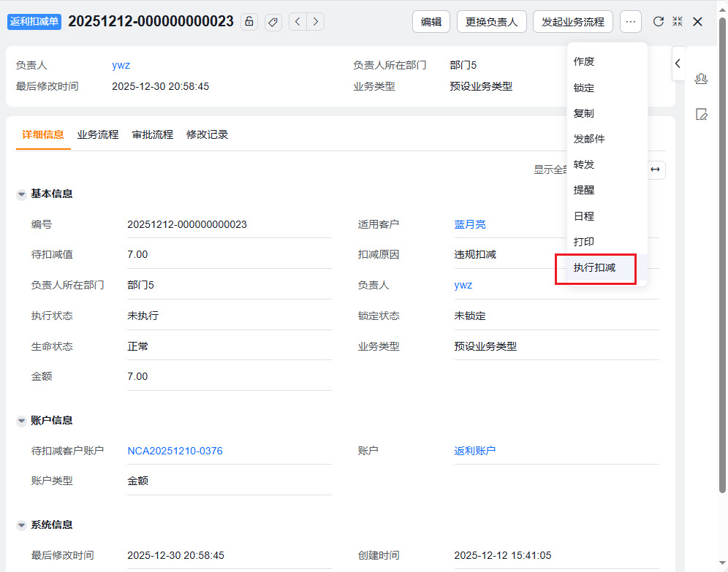Open account NCA20251210-0376 link

coord(175,451)
